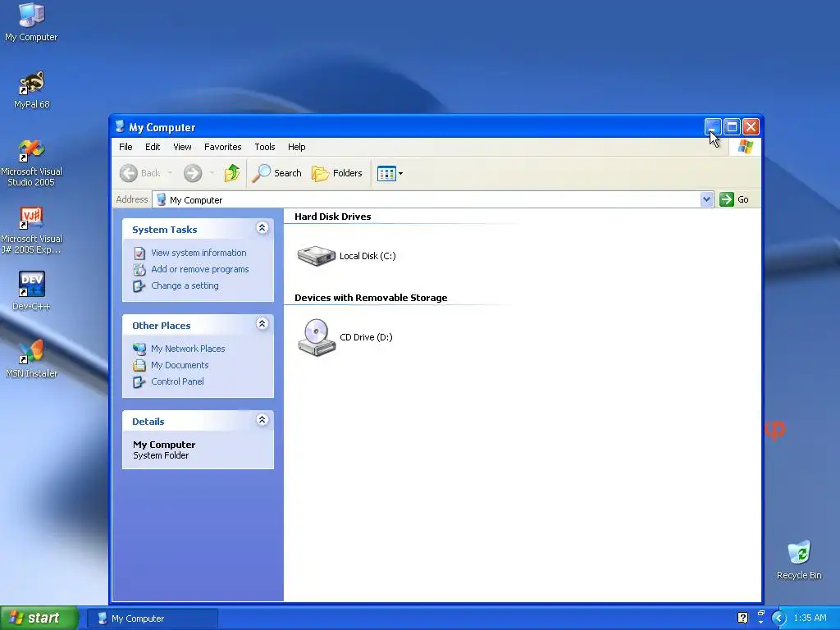Select the MSN Installer desktop icon

(31, 358)
